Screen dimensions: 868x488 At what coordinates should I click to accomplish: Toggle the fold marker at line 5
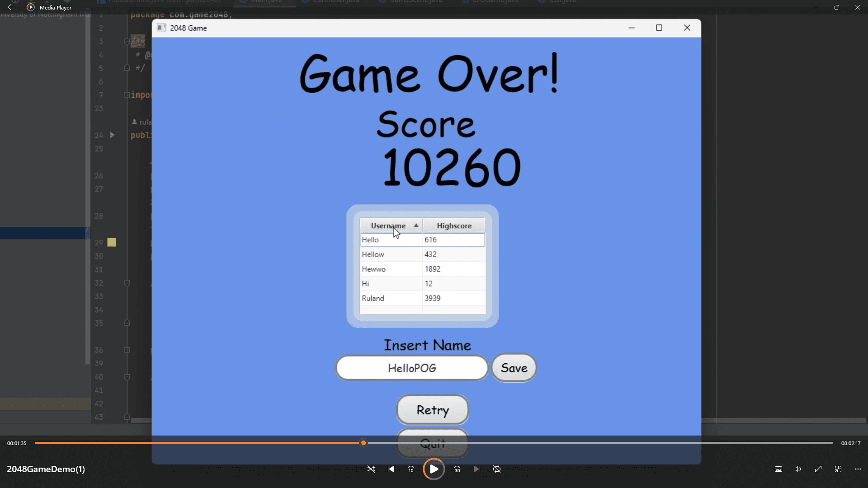pyautogui.click(x=127, y=68)
